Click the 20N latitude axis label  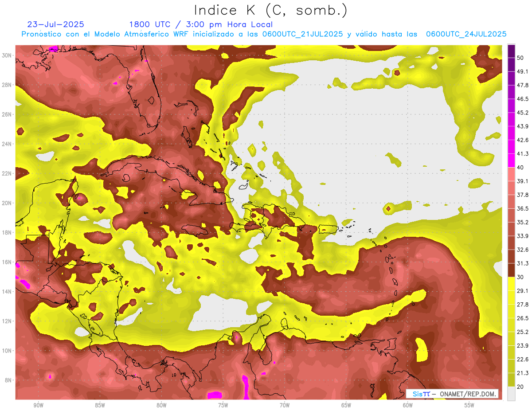(x=8, y=203)
